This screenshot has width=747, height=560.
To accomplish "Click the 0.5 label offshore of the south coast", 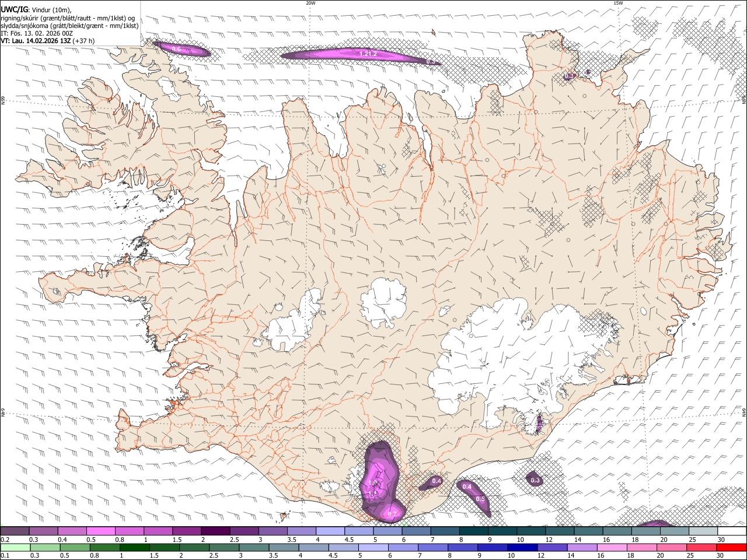I will tap(480, 499).
